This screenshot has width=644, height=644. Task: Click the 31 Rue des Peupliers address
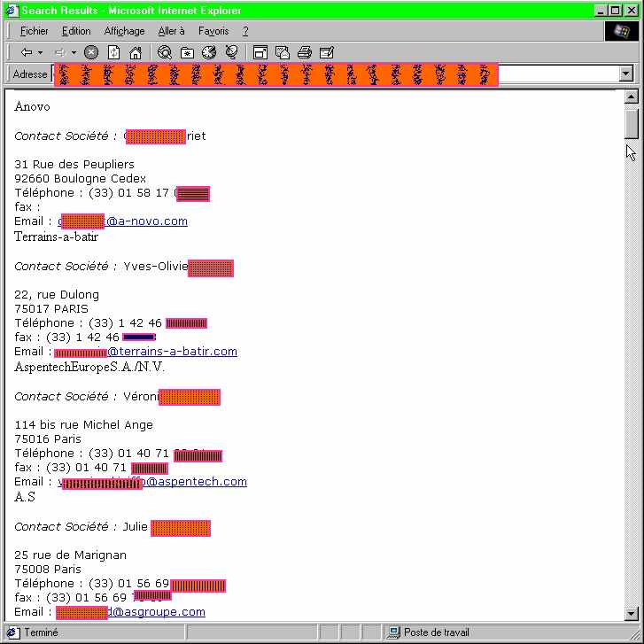74,165
